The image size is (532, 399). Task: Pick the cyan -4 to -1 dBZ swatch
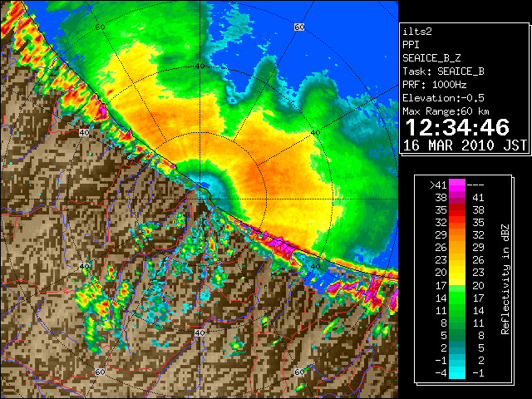tap(457, 373)
